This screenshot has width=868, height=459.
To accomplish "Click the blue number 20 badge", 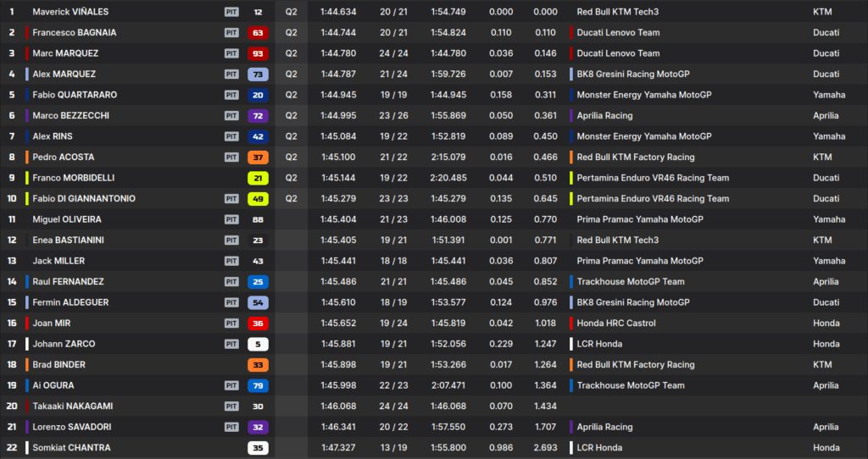I will click(x=258, y=95).
